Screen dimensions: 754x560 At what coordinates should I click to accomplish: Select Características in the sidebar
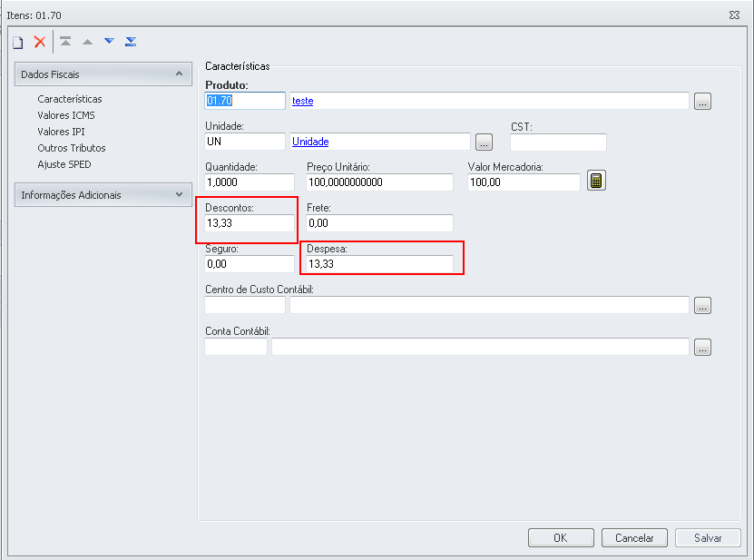click(70, 99)
